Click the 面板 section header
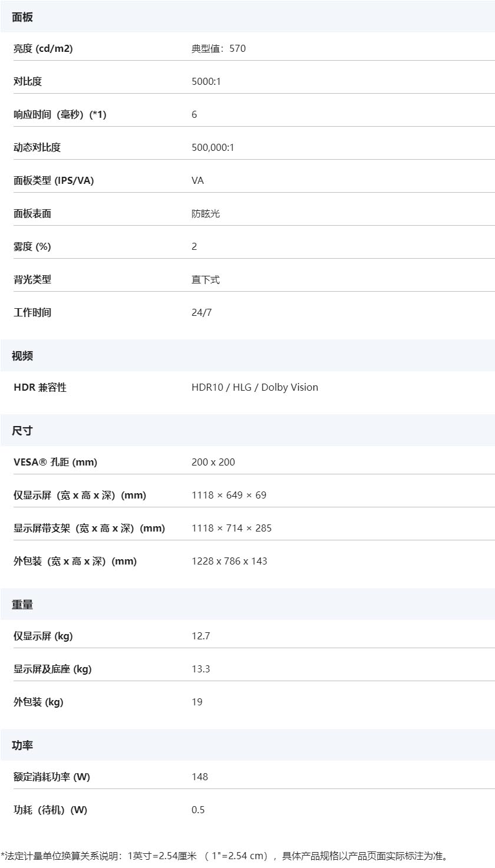The height and width of the screenshot is (868, 495). point(22,17)
